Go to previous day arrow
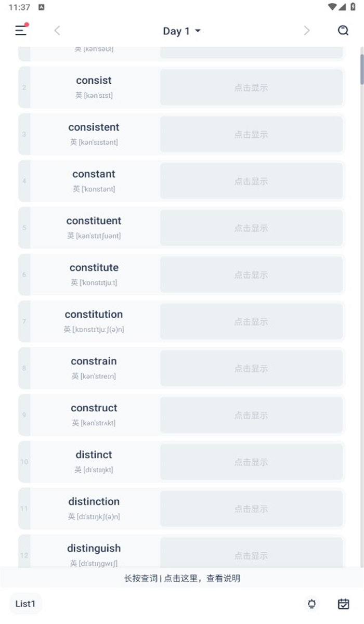This screenshot has width=364, height=624. [x=57, y=31]
